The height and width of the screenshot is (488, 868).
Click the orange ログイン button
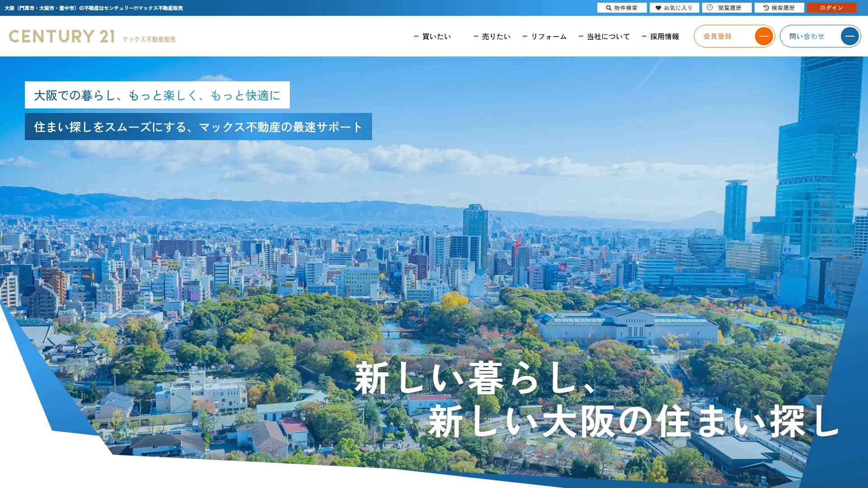(831, 8)
